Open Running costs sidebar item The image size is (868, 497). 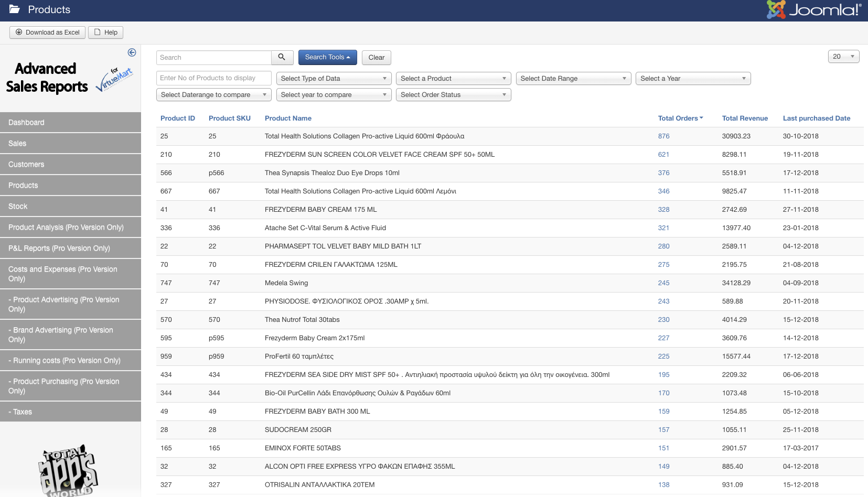(70, 360)
